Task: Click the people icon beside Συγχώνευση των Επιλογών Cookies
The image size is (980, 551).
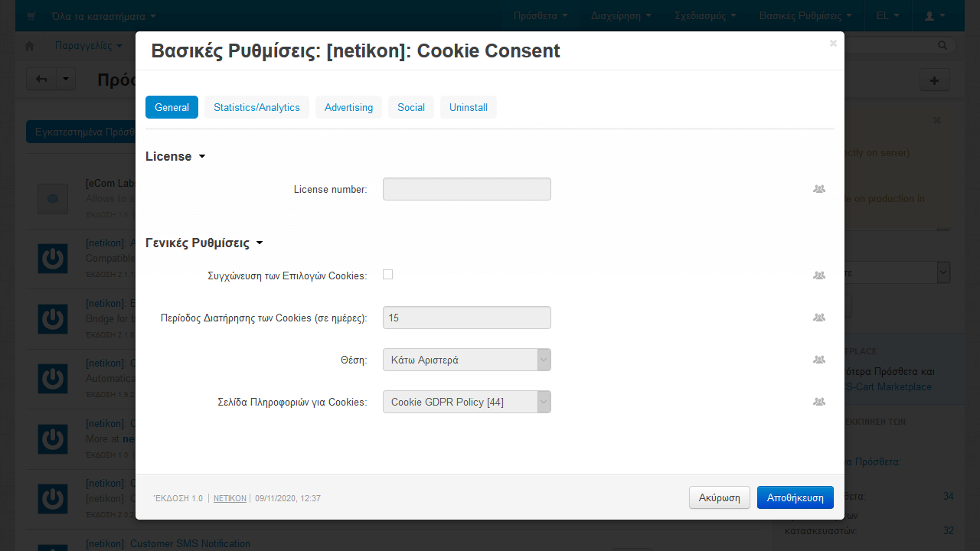Action: (819, 275)
